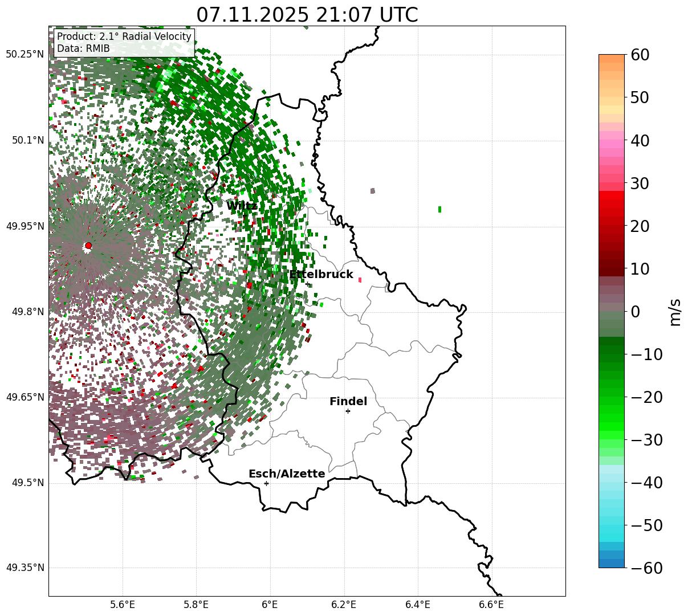The image size is (688, 616).
Task: Click the longitude label 6.2°E
Action: (x=344, y=605)
